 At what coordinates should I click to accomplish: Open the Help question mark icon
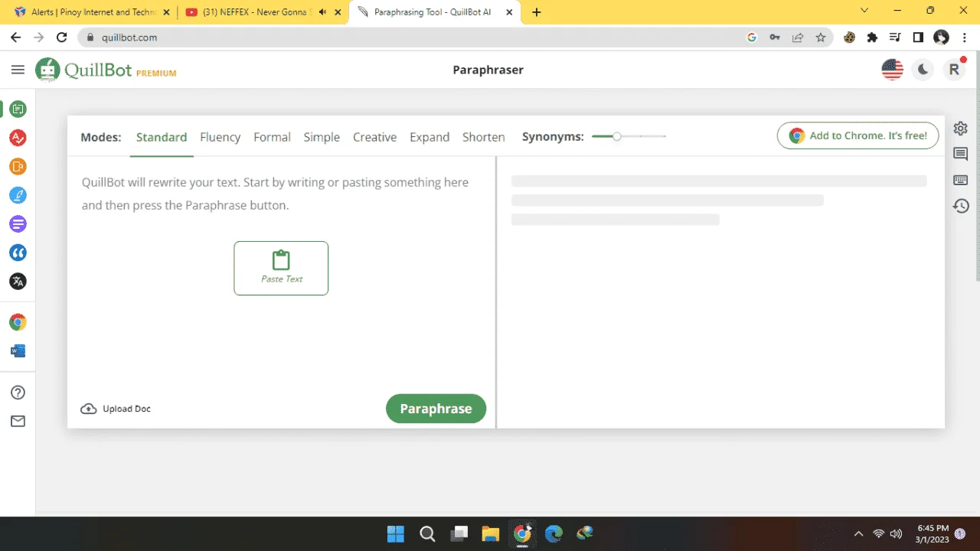pos(18,393)
